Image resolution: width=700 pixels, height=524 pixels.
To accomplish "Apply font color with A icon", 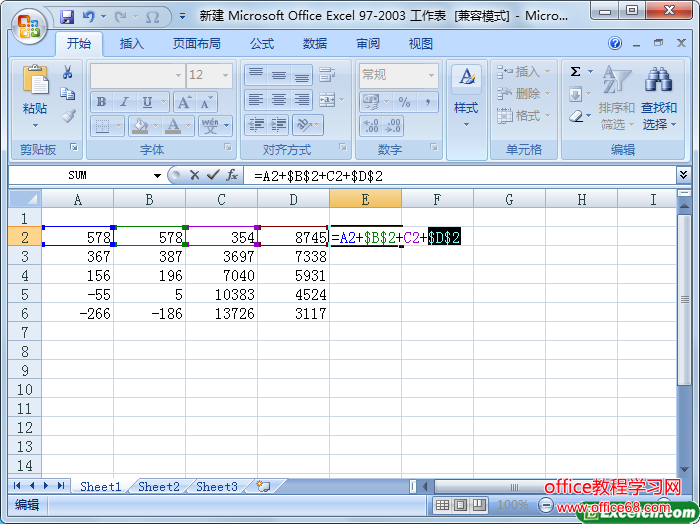I will click(x=173, y=126).
